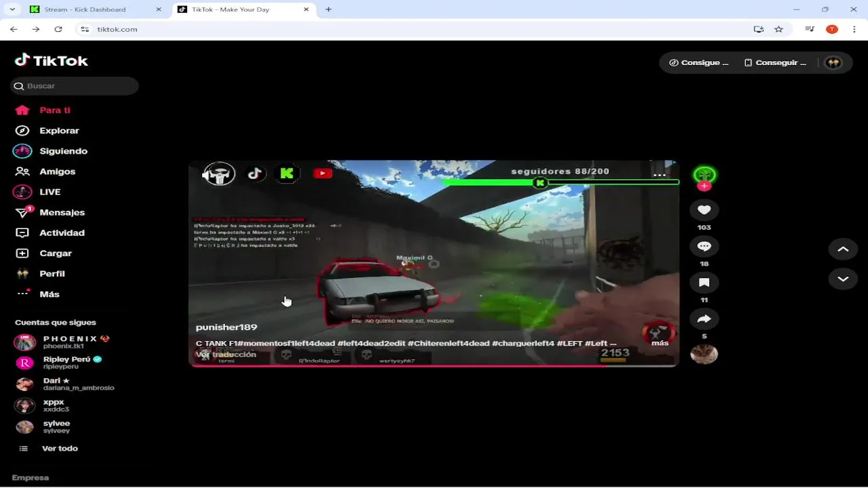Expand the Más options menu
The width and height of the screenshot is (868, 488).
[38, 294]
